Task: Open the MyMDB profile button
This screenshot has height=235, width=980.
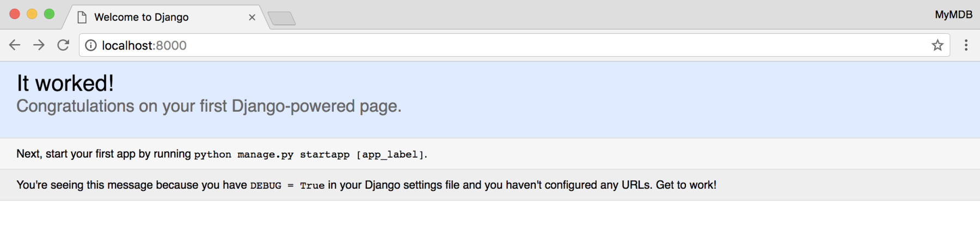Action: click(x=953, y=15)
